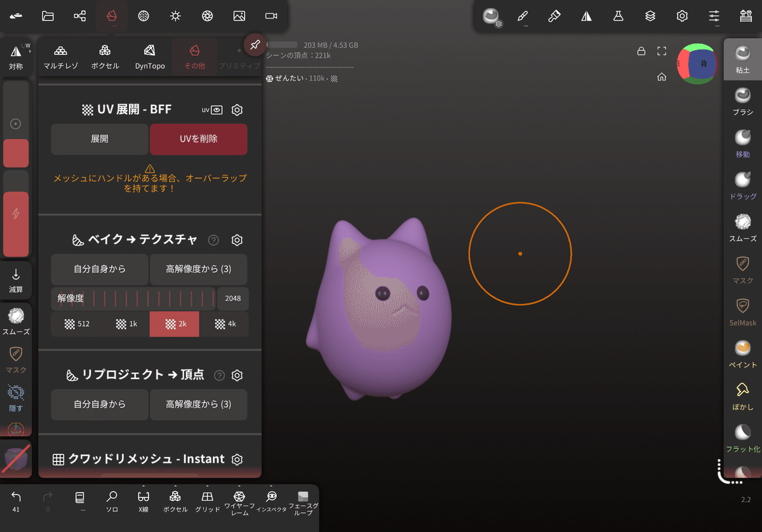Toggle ワイヤーフレーム display in bottom bar
The width and height of the screenshot is (762, 532).
[x=239, y=502]
